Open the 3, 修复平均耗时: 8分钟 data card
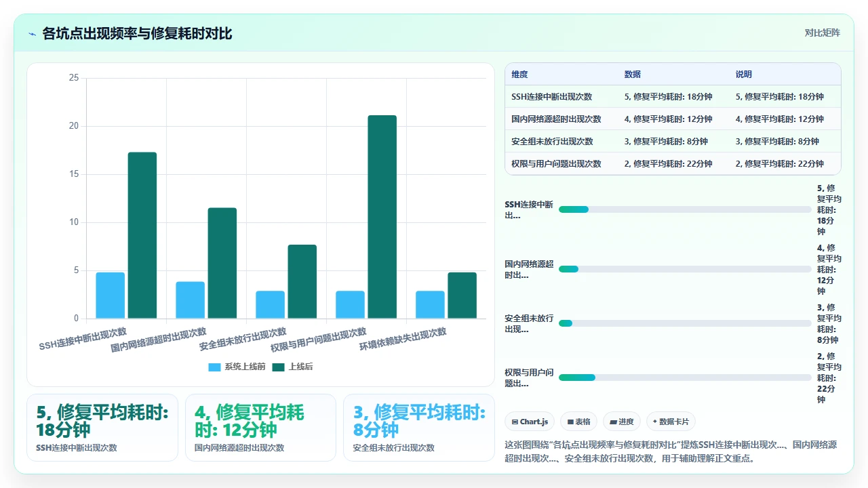 point(419,428)
